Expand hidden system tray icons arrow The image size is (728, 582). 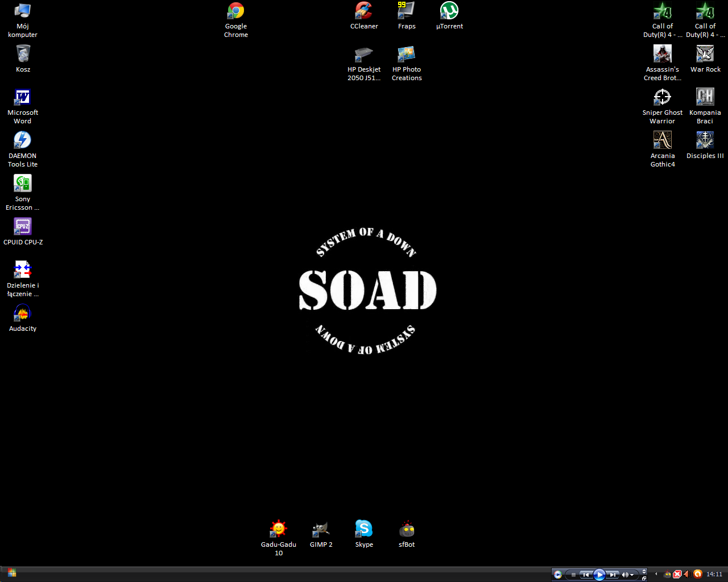(656, 574)
